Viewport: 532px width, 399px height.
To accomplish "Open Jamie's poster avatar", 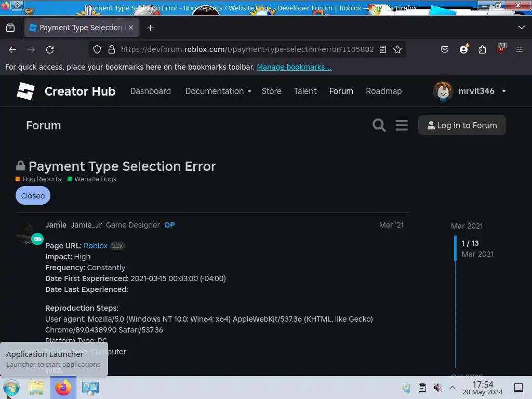I will [x=26, y=233].
